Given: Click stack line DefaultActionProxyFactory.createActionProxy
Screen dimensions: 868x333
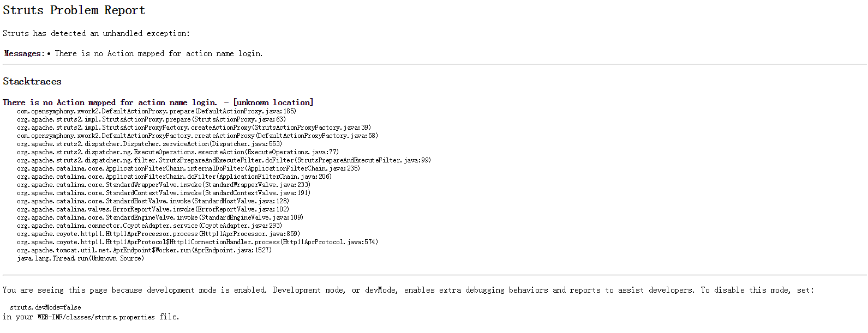Looking at the screenshot, I should pos(197,136).
